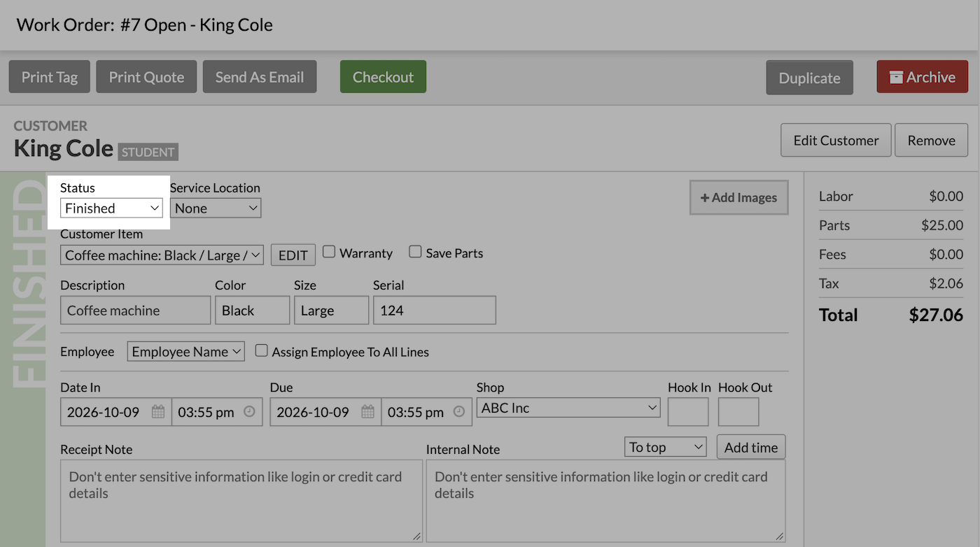This screenshot has height=547, width=980.
Task: Click the Print Quote button
Action: tap(146, 77)
